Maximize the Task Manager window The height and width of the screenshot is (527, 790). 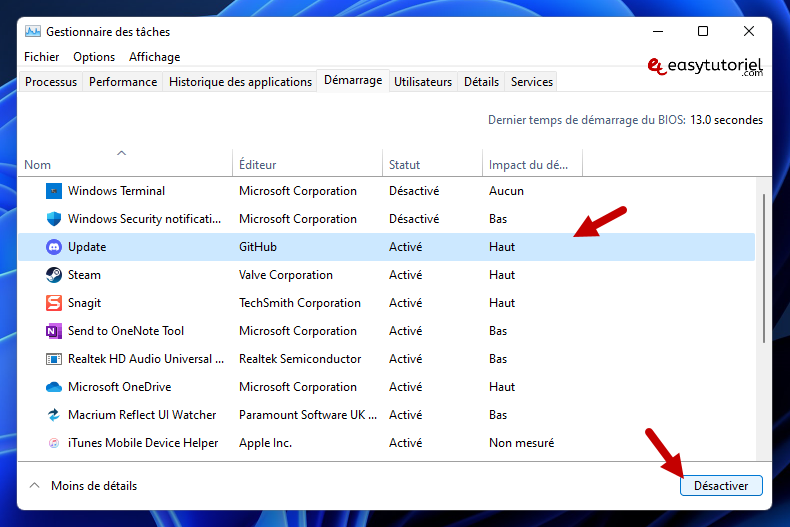click(x=703, y=31)
